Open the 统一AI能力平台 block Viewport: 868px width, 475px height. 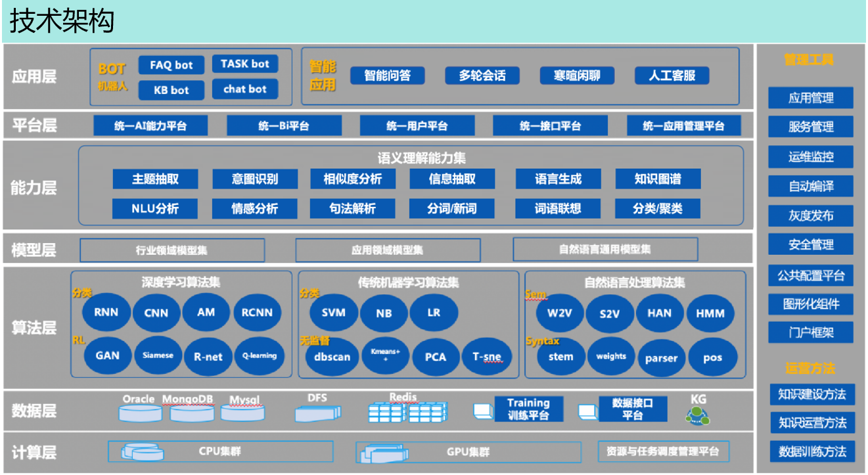(x=150, y=125)
